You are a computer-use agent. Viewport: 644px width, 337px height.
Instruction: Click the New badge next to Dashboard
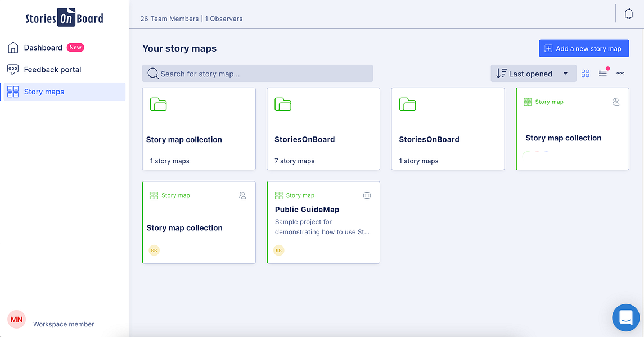75,48
